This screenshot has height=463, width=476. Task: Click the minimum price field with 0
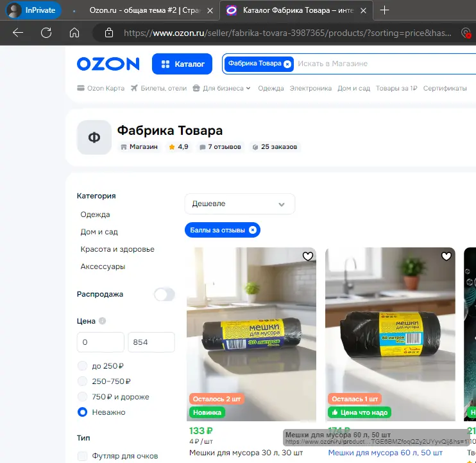click(x=101, y=342)
